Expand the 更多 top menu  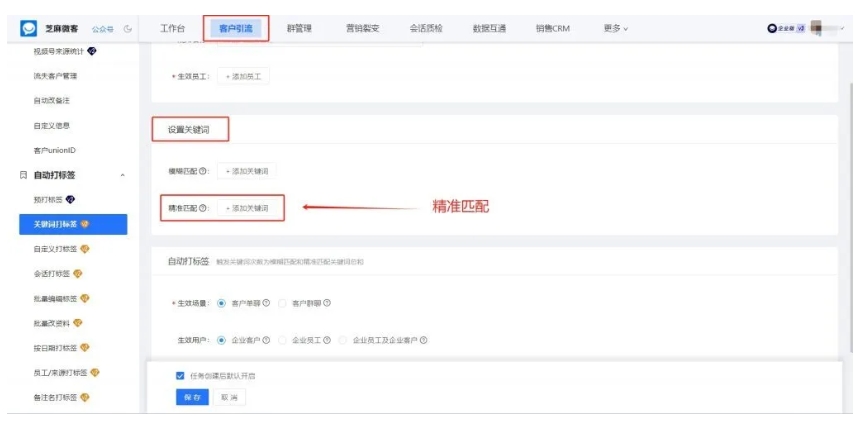616,28
